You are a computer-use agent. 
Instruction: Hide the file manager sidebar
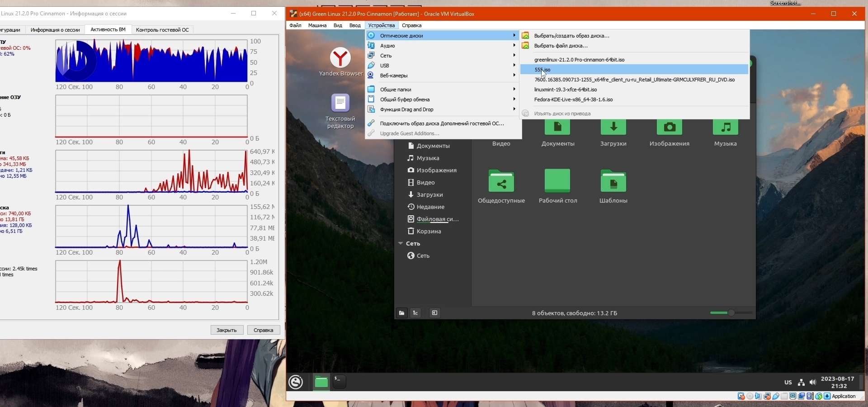point(434,313)
